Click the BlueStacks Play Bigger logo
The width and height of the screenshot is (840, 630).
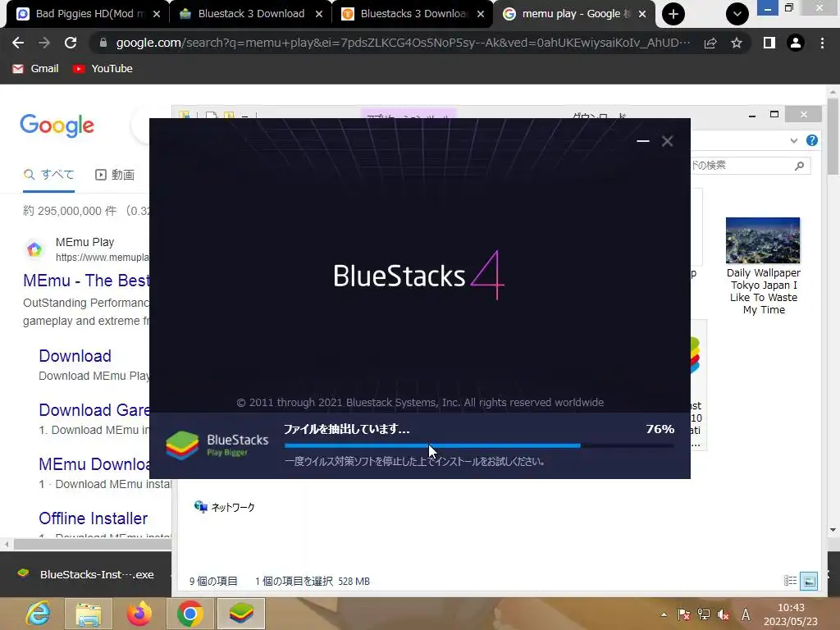pos(217,445)
